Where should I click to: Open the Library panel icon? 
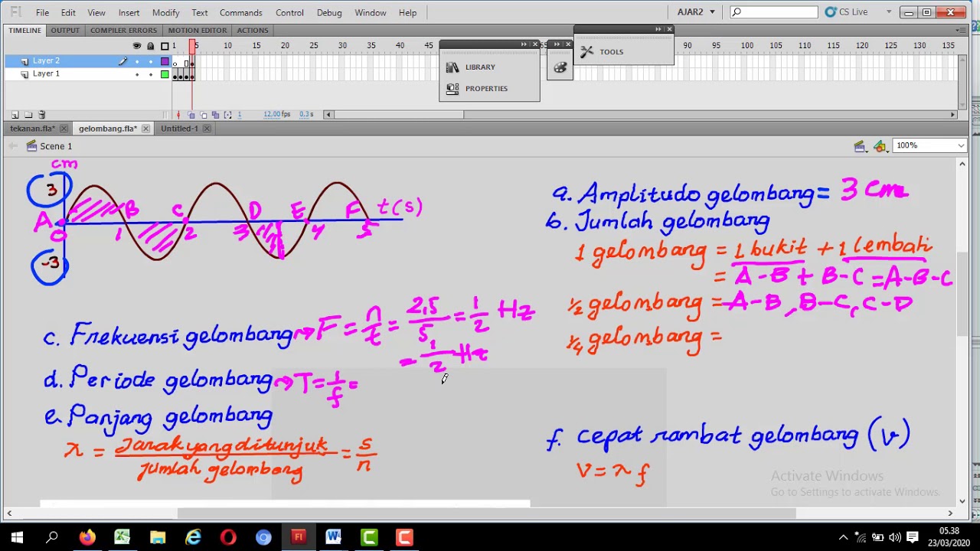click(x=452, y=67)
